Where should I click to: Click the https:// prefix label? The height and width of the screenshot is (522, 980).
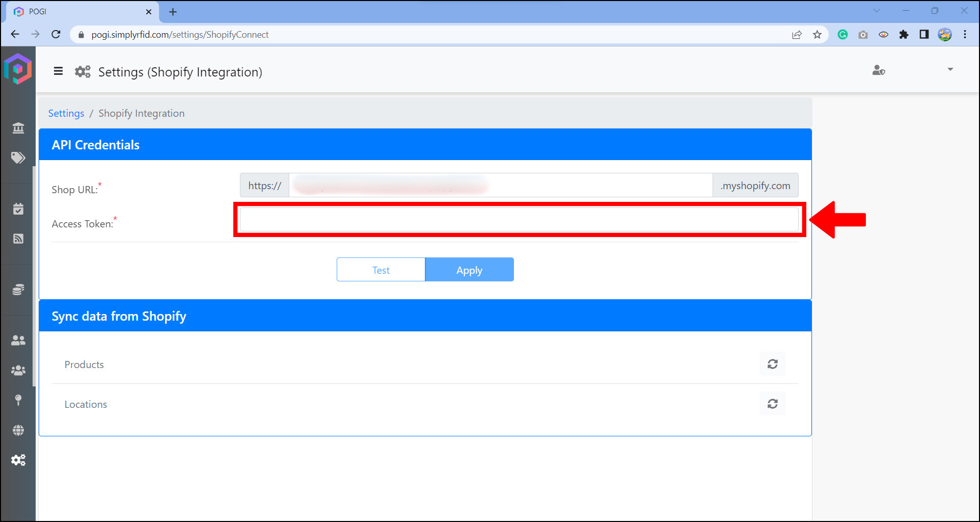[x=264, y=185]
